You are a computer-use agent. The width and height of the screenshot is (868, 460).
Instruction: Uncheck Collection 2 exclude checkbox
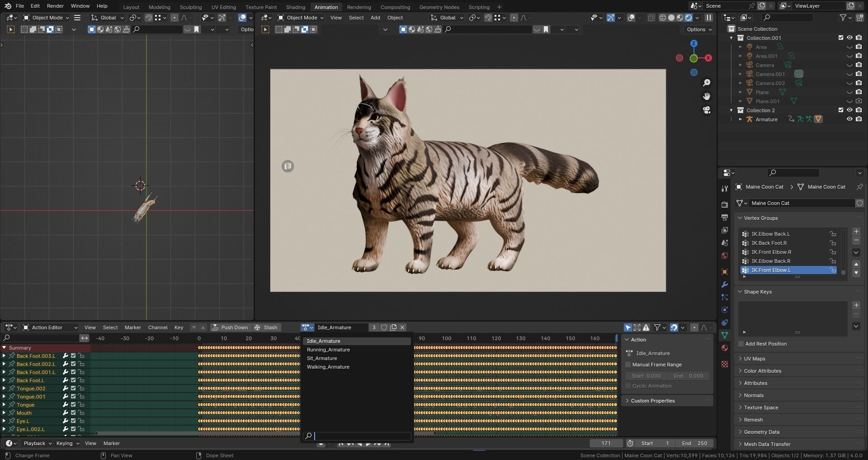841,110
